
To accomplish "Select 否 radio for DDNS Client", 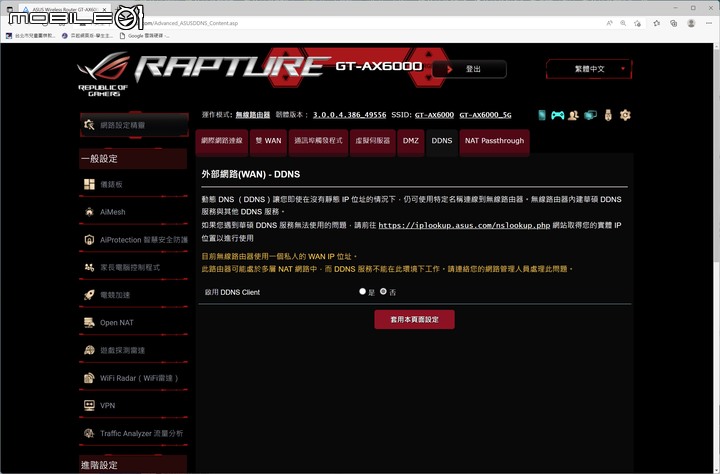I will 383,291.
